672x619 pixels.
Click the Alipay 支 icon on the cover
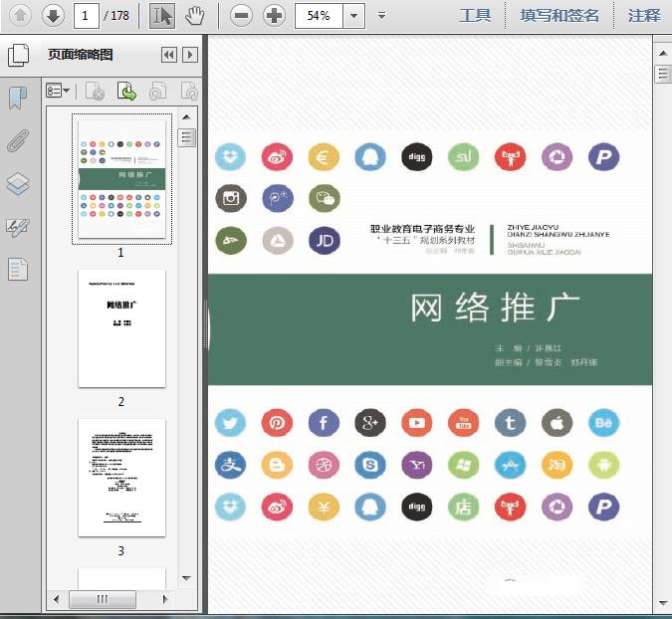point(231,465)
